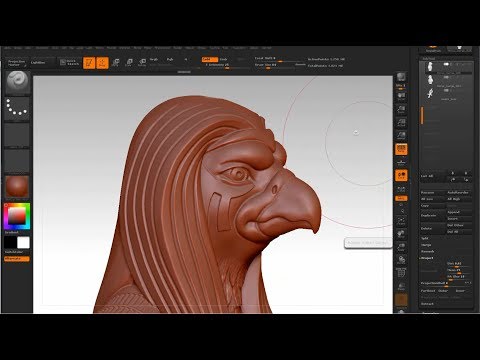Image resolution: width=480 pixels, height=360 pixels.
Task: Click the Append subtool button
Action: [459, 212]
